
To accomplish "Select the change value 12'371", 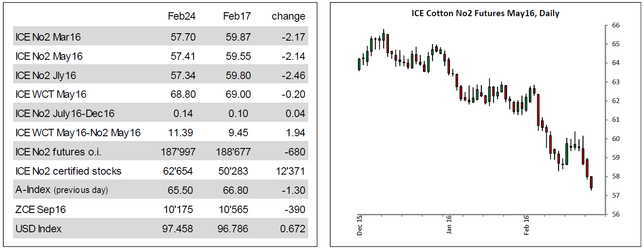I will (291, 171).
